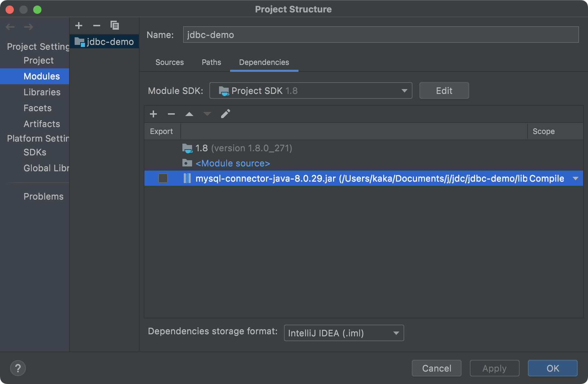
Task: Confirm with the OK button
Action: (x=552, y=368)
